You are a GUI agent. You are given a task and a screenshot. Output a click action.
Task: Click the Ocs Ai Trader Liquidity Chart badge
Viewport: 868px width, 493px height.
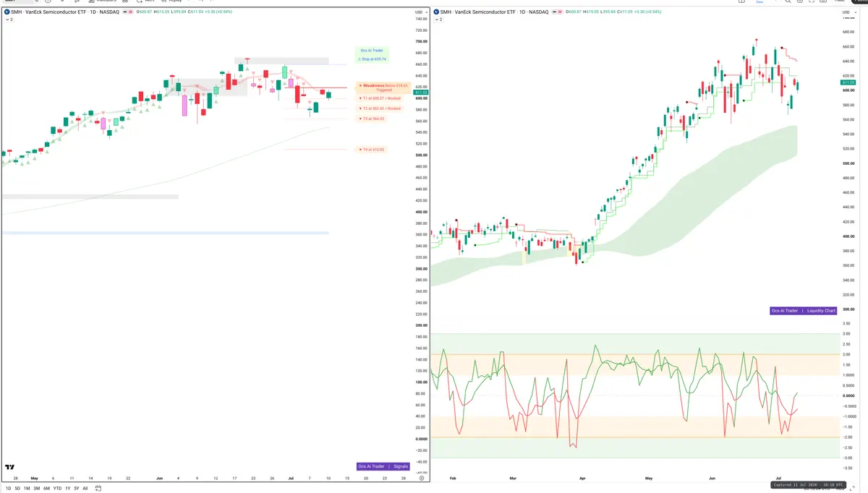(x=804, y=311)
